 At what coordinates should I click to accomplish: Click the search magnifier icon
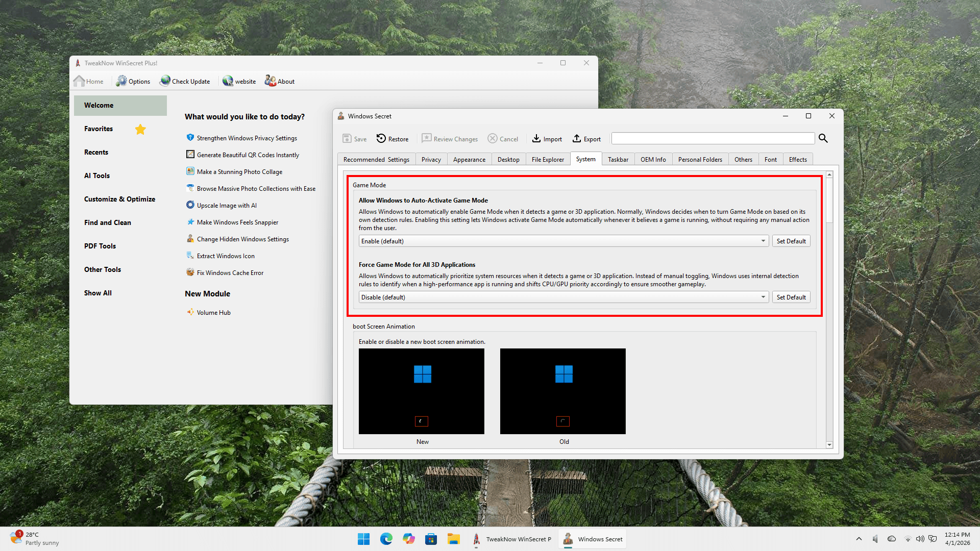click(823, 138)
